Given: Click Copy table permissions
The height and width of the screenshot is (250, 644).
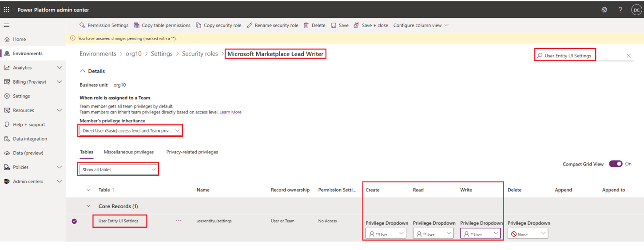Looking at the screenshot, I should pos(162,25).
